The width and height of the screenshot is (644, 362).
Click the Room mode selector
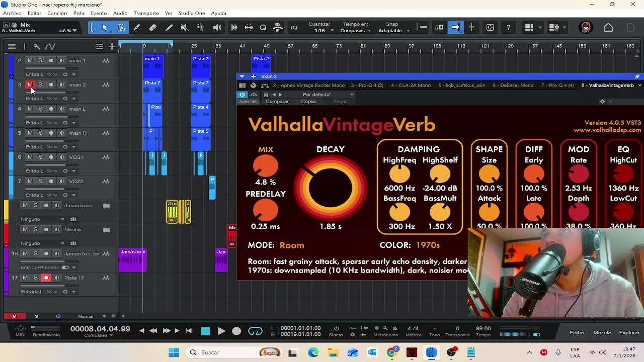coord(292,245)
